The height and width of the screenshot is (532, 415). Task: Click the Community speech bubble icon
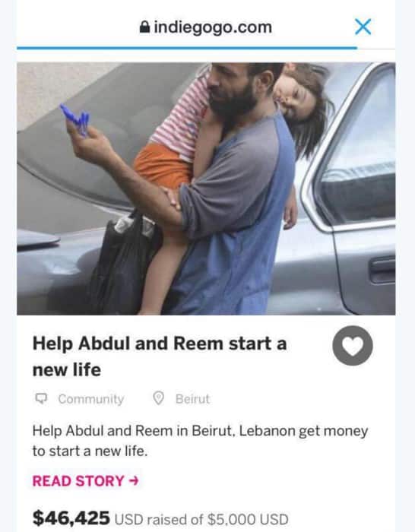tap(41, 399)
